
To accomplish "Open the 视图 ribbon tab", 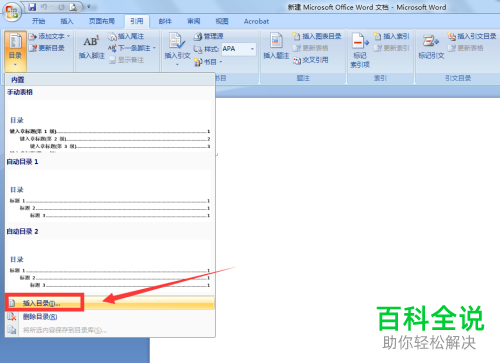I will [x=222, y=21].
